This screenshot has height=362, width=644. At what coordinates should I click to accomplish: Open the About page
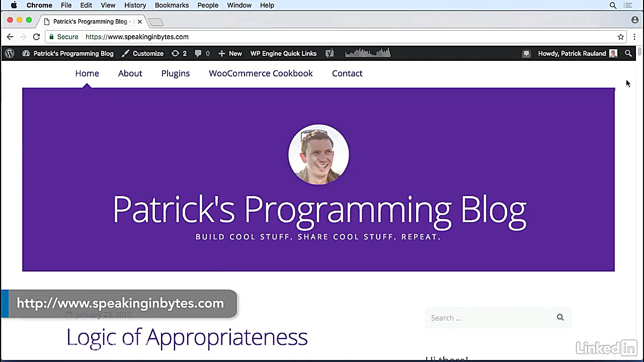130,73
